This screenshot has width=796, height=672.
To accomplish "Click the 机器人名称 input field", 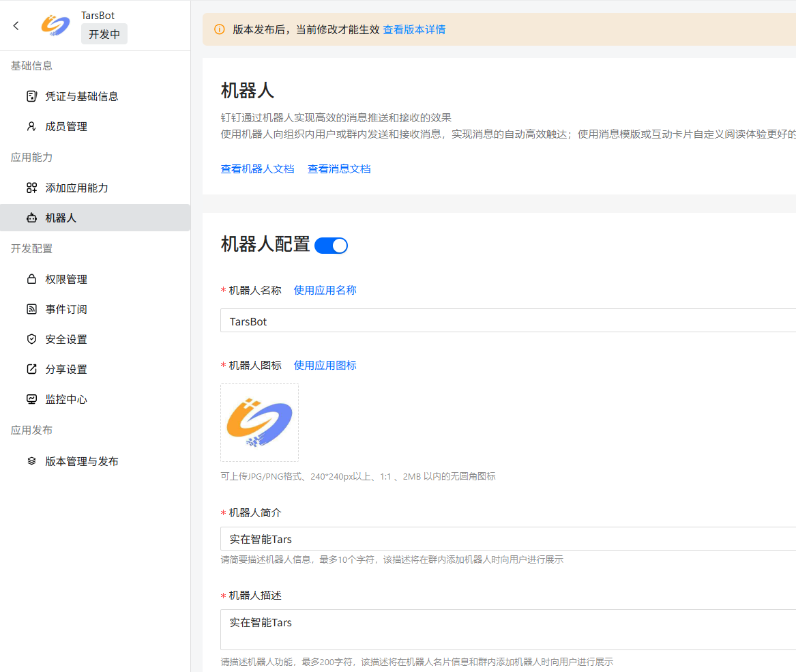I will 505,321.
